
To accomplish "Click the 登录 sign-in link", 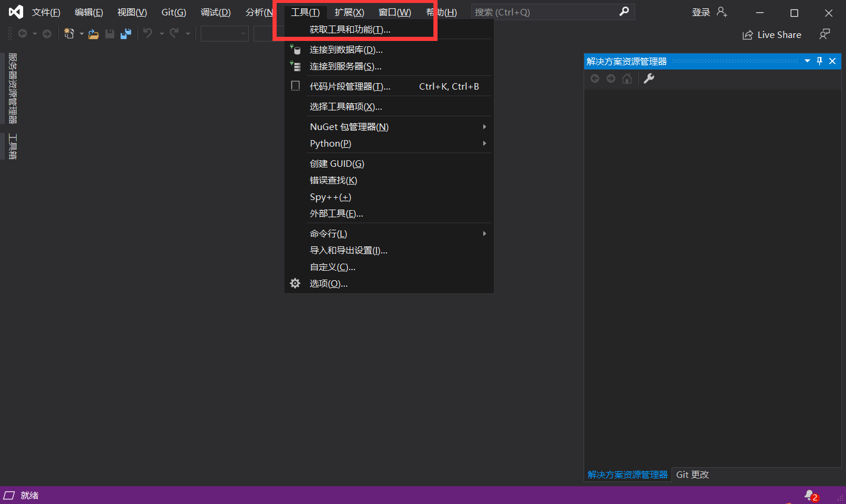I will (701, 12).
